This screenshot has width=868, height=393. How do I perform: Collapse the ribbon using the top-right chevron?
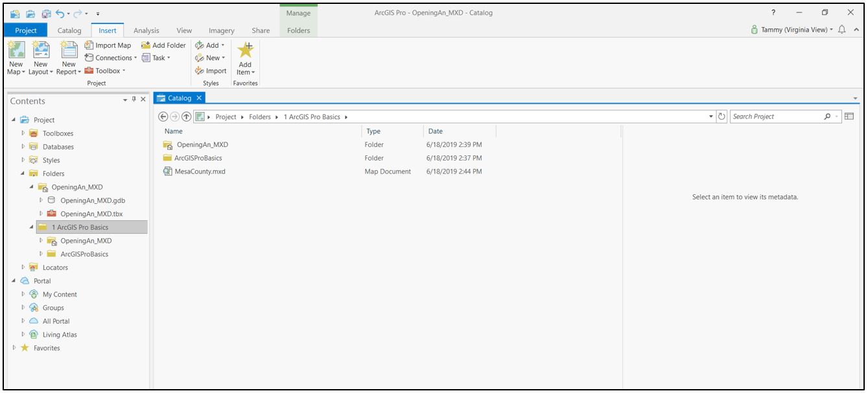pos(857,30)
